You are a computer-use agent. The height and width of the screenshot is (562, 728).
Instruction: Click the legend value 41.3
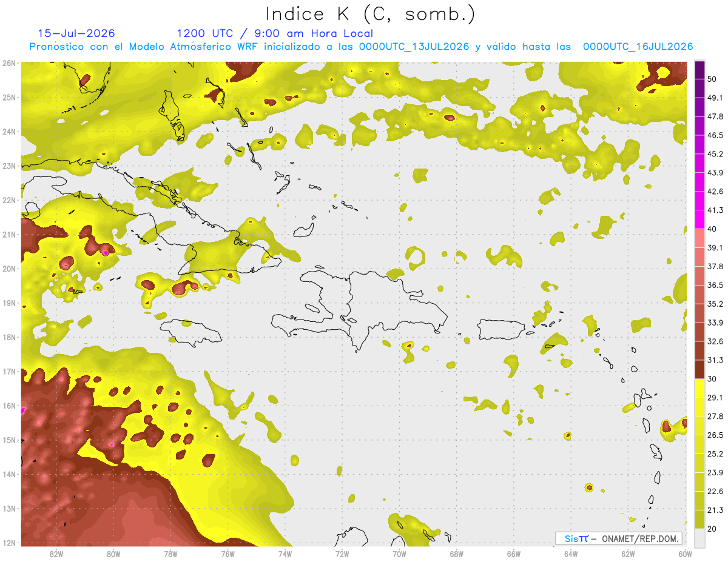click(715, 210)
